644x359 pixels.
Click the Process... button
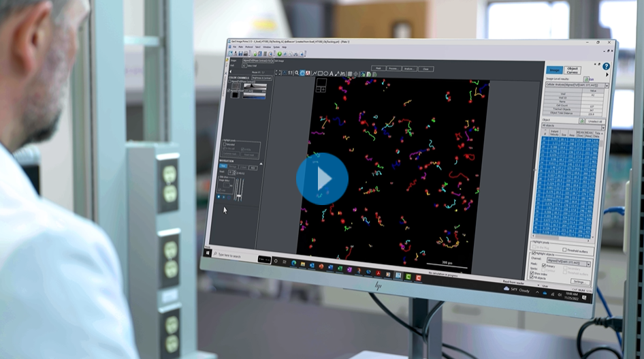(393, 69)
